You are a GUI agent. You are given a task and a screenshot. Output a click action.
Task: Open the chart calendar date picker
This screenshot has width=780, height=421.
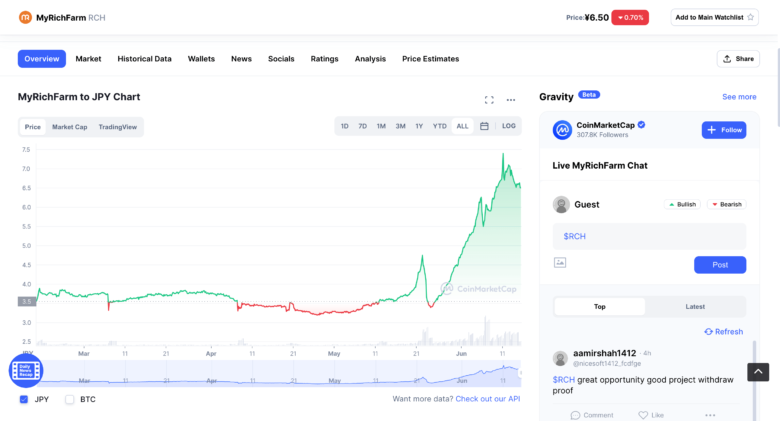[484, 126]
